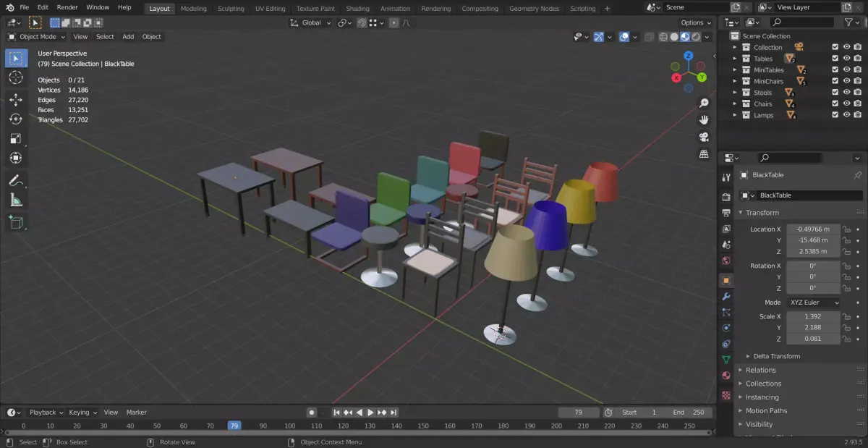This screenshot has height=448, width=868.
Task: Click the Blender logo icon
Action: 9,7
